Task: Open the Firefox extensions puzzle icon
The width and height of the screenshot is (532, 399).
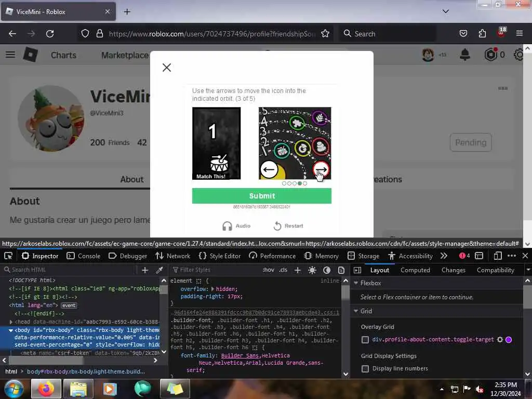Action: click(x=482, y=34)
